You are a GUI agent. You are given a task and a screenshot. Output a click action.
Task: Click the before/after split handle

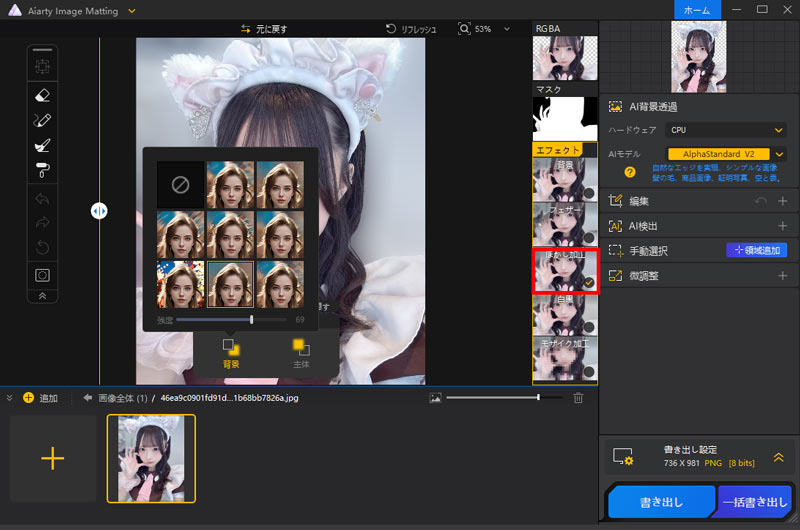99,211
